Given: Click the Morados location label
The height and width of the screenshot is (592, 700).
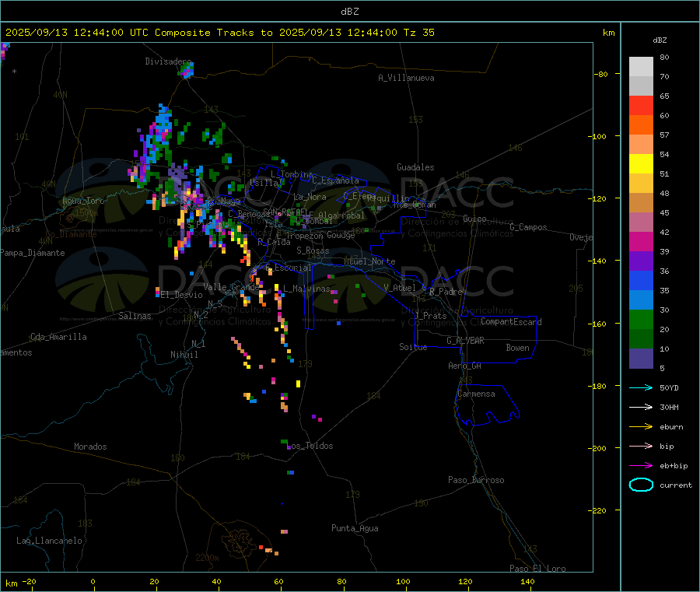Looking at the screenshot, I should click(90, 447).
